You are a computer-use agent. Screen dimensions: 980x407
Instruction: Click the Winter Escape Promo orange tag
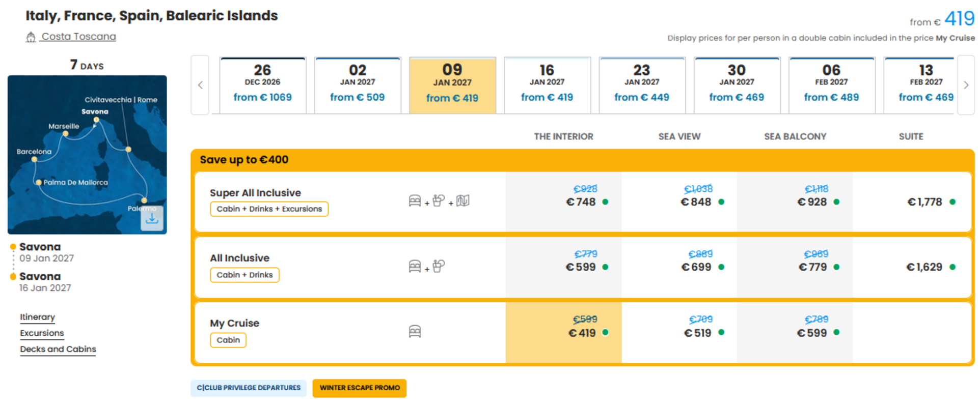point(360,388)
